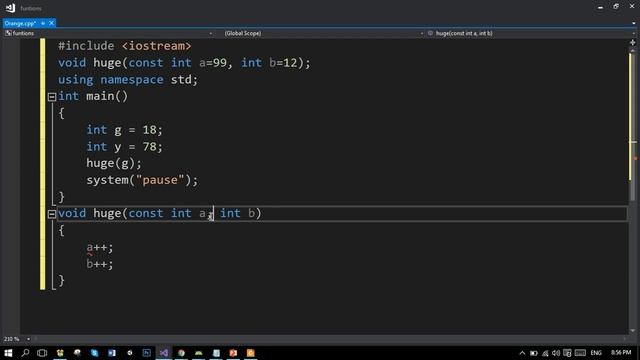Click the a++; statement with error squiggle
The image size is (640, 360).
pyautogui.click(x=100, y=247)
